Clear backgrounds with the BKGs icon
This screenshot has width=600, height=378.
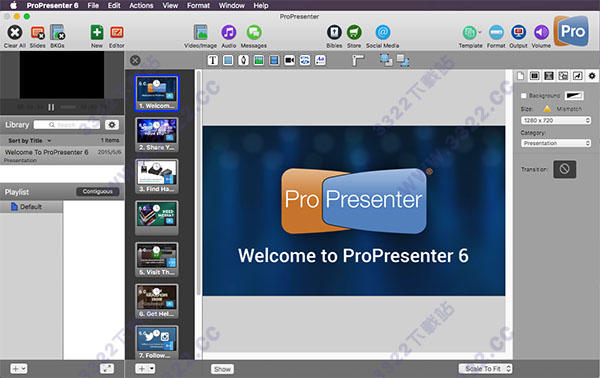pos(57,33)
